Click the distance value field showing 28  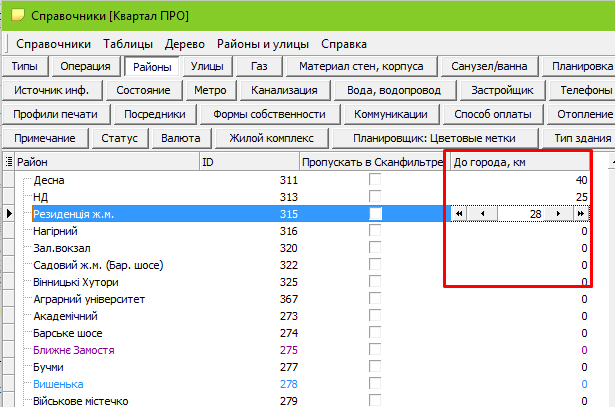(518, 214)
